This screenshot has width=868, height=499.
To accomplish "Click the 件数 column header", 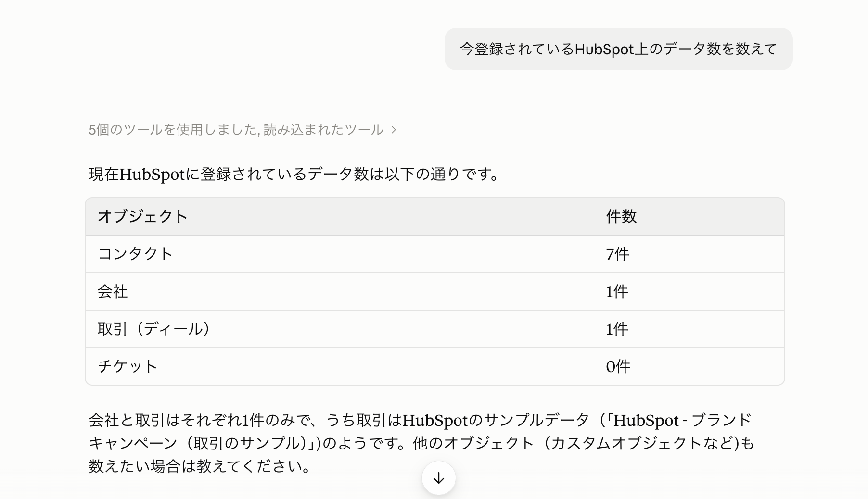I will [x=621, y=216].
